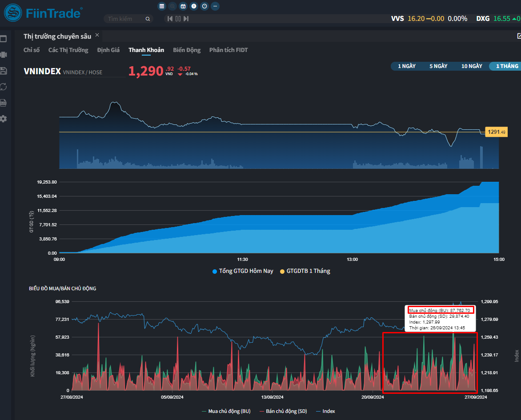
Task: Click the yellow GTGDTB 1 Tháng legend dot
Action: tap(282, 272)
